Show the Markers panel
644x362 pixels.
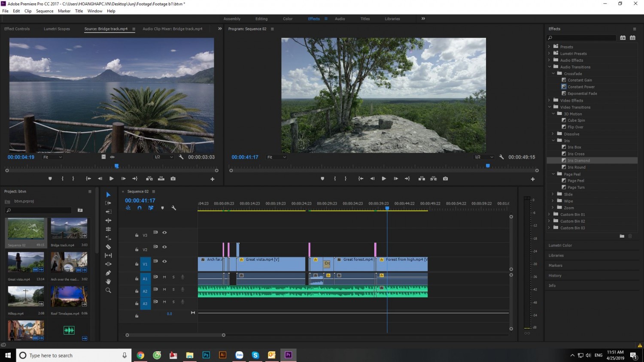[x=555, y=265]
